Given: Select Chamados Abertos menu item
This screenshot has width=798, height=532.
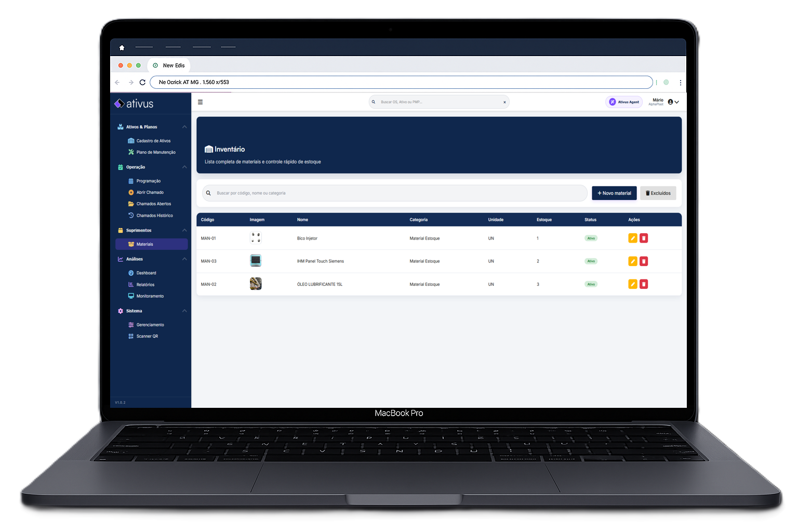Looking at the screenshot, I should (153, 204).
